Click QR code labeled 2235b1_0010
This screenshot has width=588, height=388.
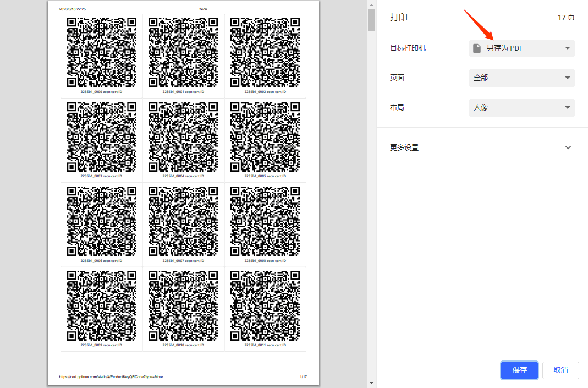tap(183, 305)
